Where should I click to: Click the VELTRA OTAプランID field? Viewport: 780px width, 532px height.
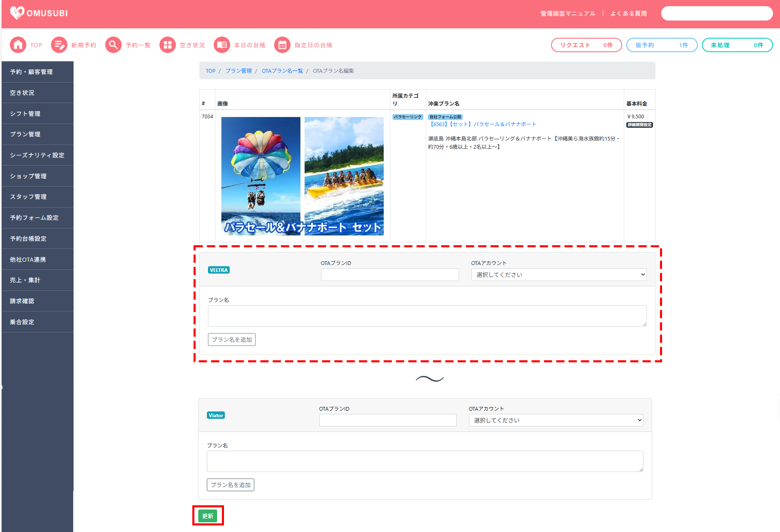(390, 275)
